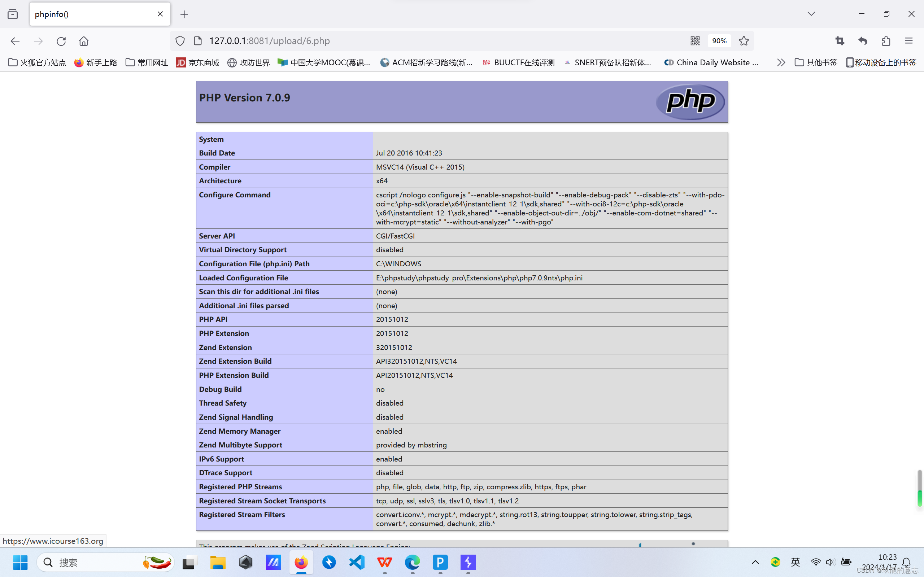
Task: Select the phpinfo() tab
Action: (x=100, y=14)
